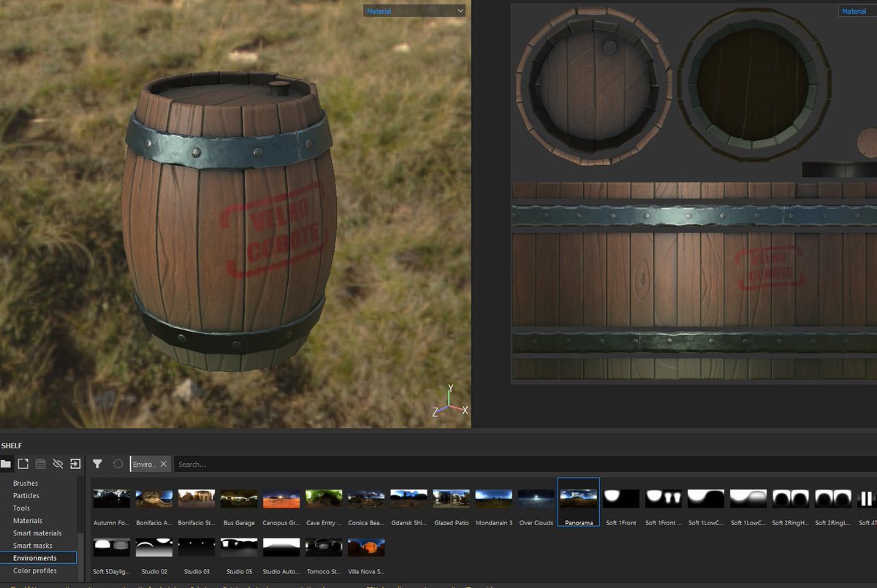
Task: Click the shelf filter funnel icon
Action: pyautogui.click(x=97, y=464)
